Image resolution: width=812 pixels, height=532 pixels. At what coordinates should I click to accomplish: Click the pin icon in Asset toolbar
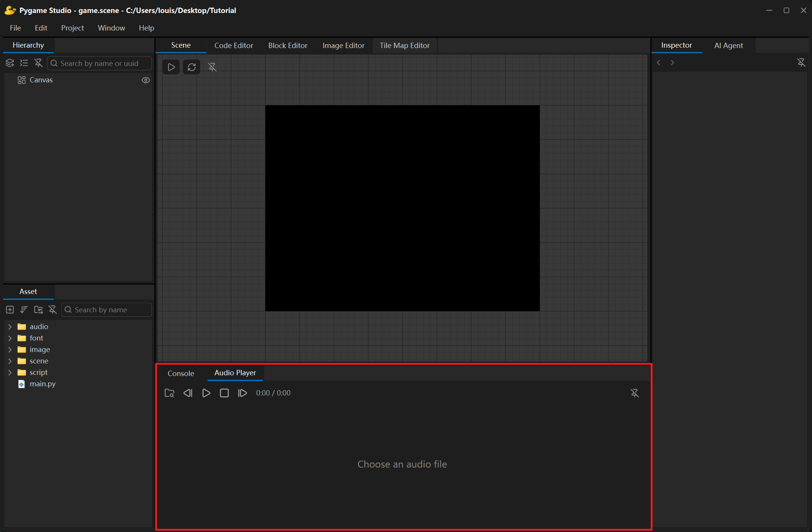(53, 310)
